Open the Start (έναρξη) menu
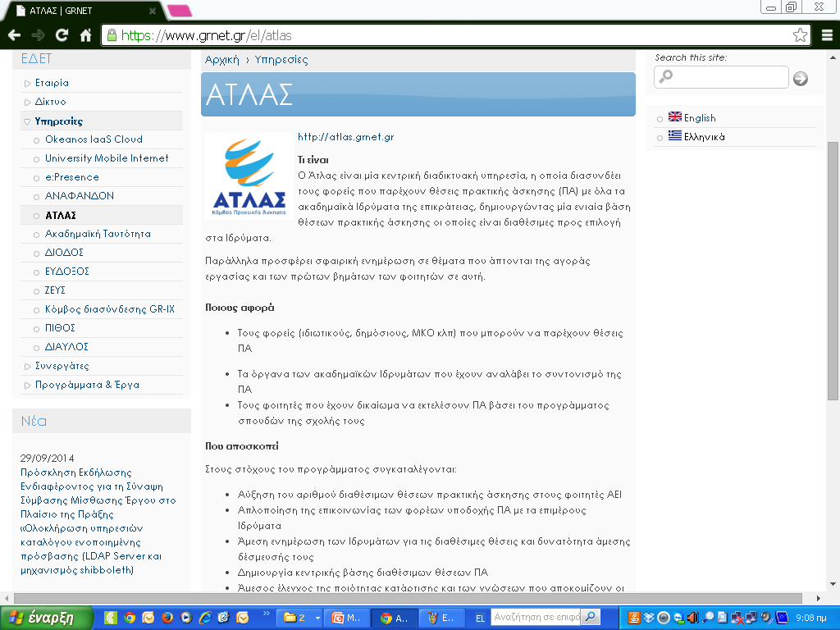Viewport: 840px width, 630px height. tap(47, 618)
